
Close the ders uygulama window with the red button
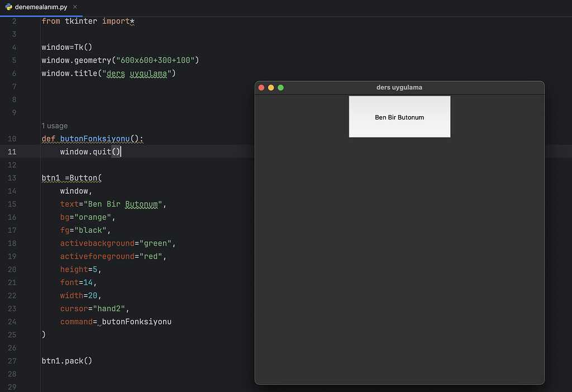pos(261,88)
